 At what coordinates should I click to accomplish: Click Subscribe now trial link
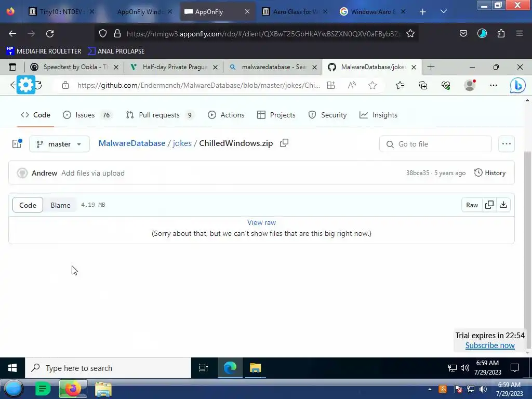point(490,345)
